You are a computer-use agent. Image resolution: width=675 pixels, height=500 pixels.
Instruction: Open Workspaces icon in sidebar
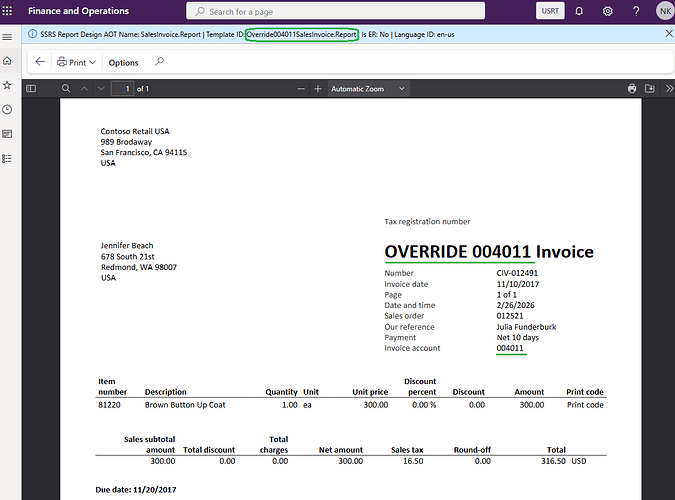(x=7, y=134)
